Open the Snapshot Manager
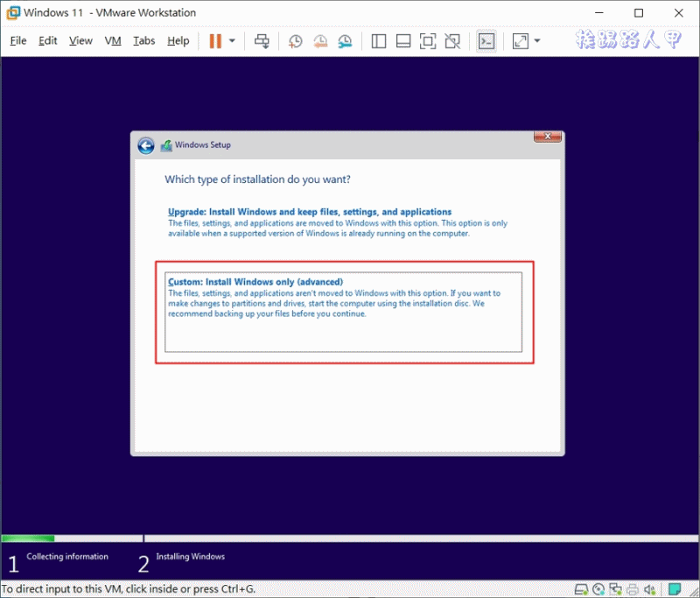The height and width of the screenshot is (598, 700). point(345,41)
